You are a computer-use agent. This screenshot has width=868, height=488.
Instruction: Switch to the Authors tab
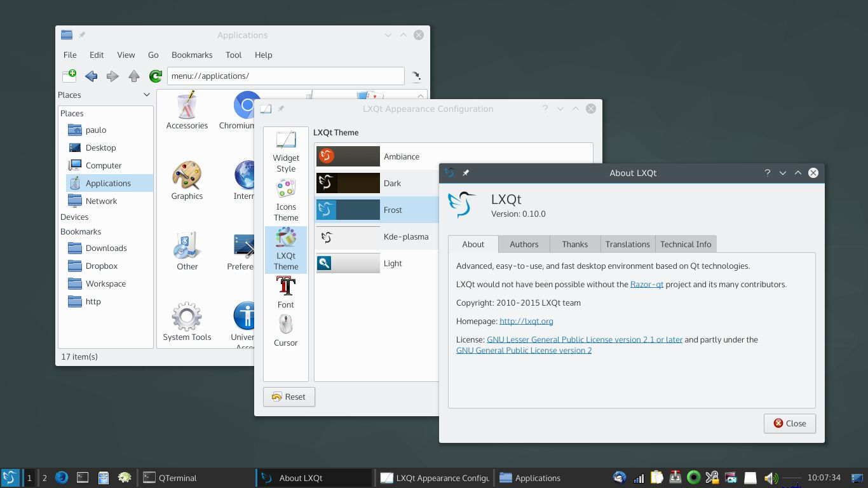524,244
